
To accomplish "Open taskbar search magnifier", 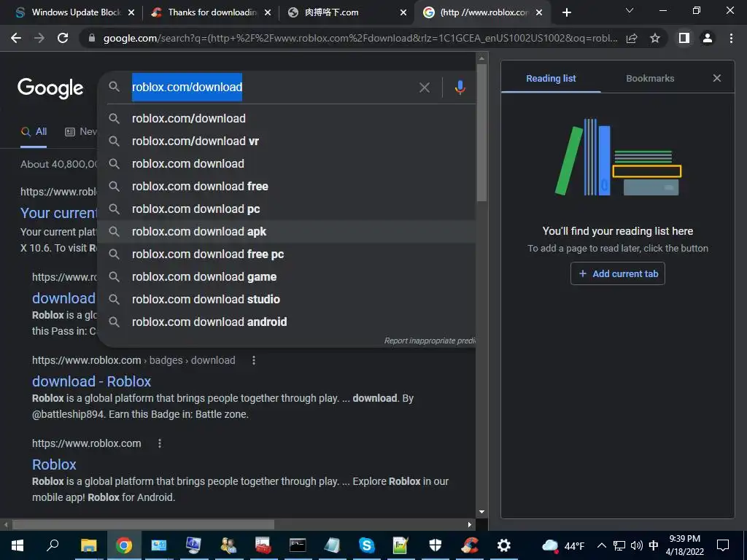I will tap(53, 545).
